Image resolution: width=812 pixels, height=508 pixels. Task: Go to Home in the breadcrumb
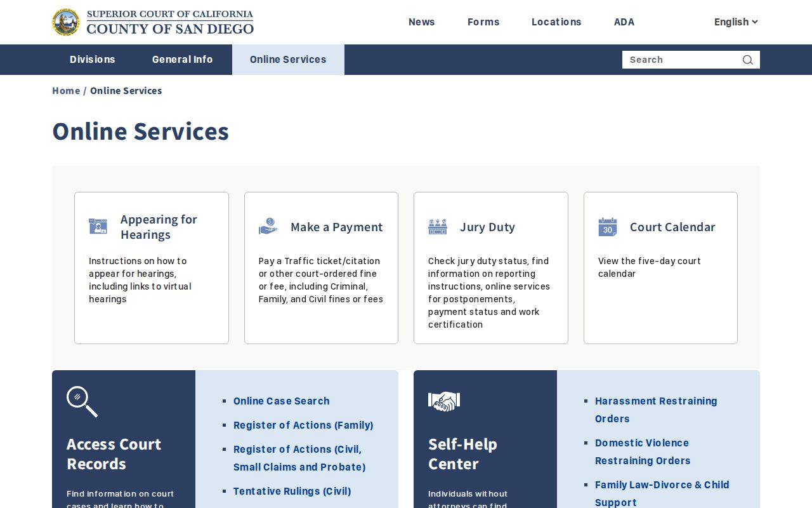coord(66,91)
